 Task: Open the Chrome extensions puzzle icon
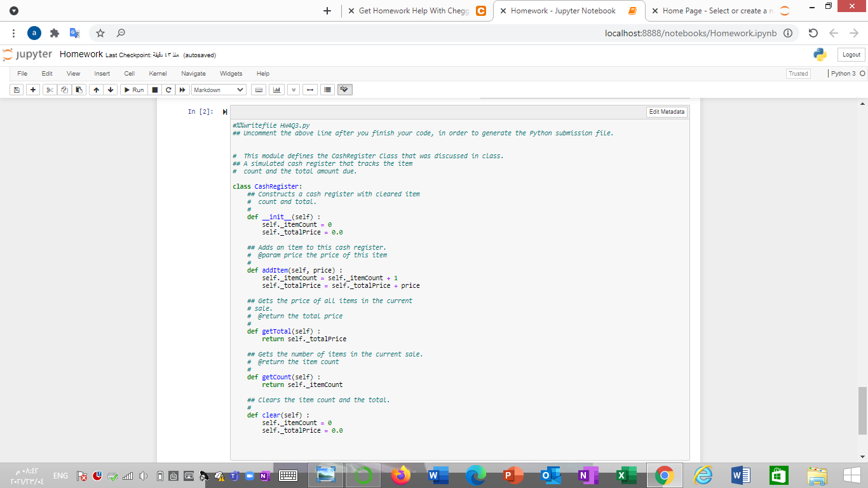pyautogui.click(x=55, y=33)
